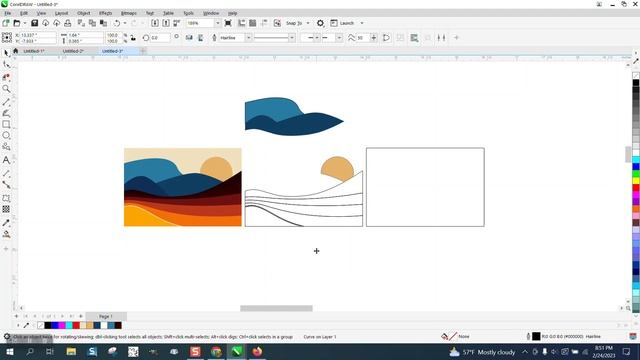Activate the Zoom magnifier tool
This screenshot has height=360, width=640.
(6, 89)
